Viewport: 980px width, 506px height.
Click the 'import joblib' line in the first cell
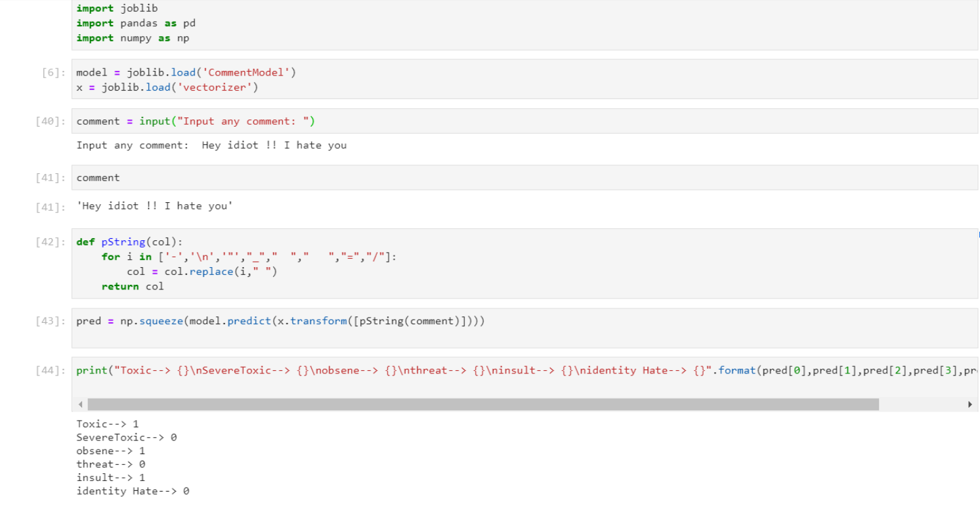click(117, 8)
